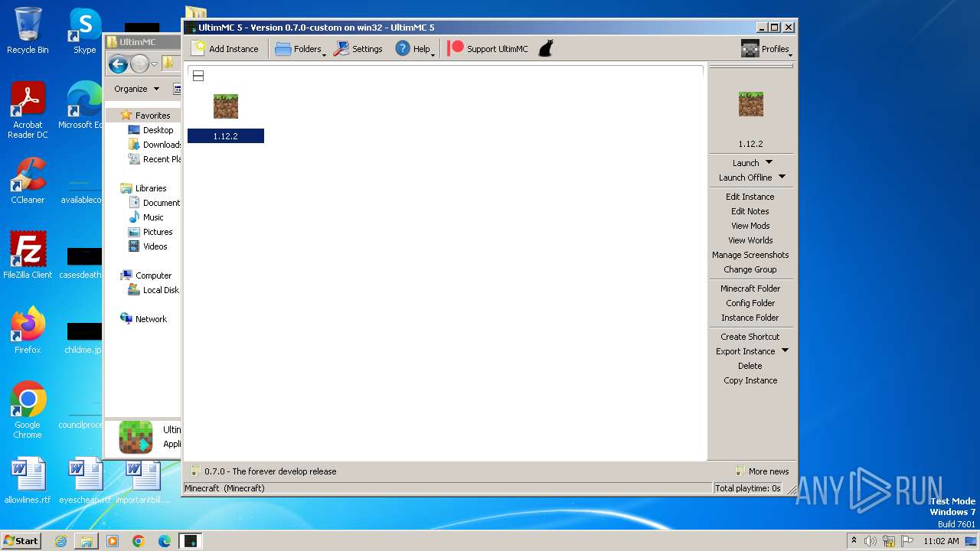980x551 pixels.
Task: Select Pictures library in Explorer
Action: (151, 232)
